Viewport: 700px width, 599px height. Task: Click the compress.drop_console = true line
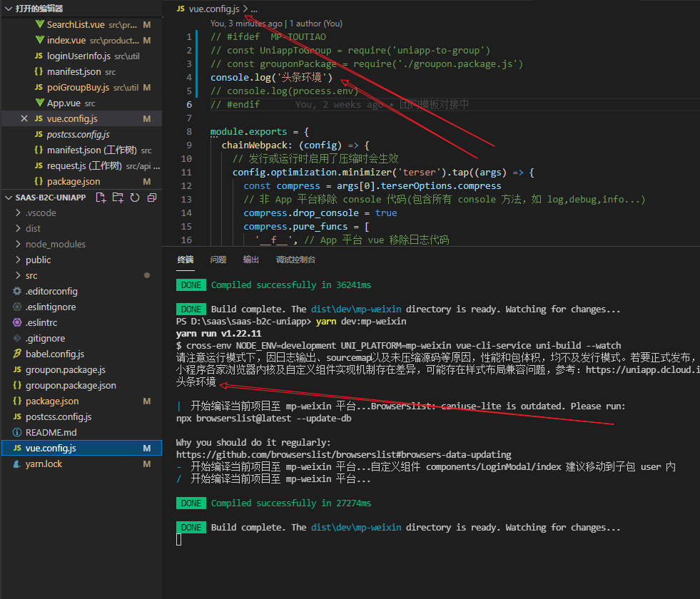tap(320, 213)
